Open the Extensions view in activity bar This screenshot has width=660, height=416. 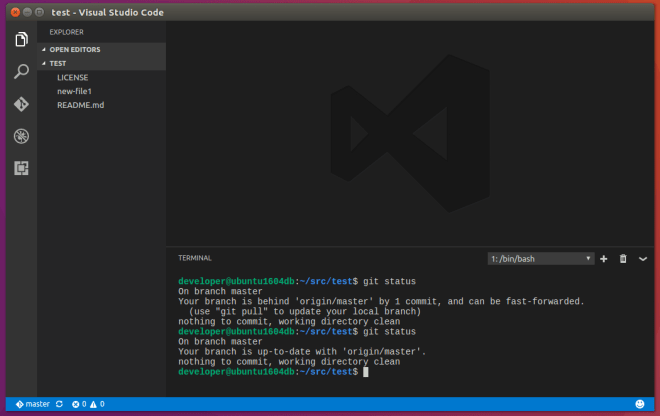point(21,168)
